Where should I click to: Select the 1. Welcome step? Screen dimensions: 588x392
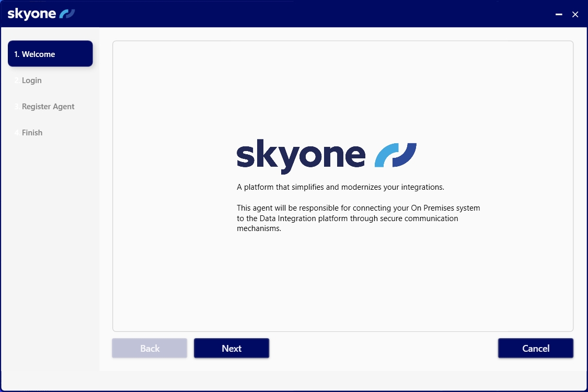[x=50, y=54]
